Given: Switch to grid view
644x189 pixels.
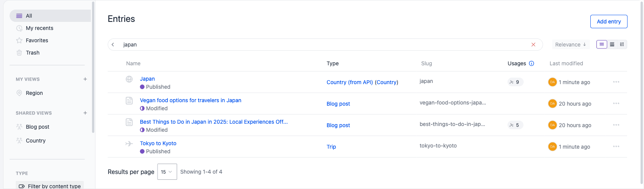Looking at the screenshot, I should [x=622, y=45].
